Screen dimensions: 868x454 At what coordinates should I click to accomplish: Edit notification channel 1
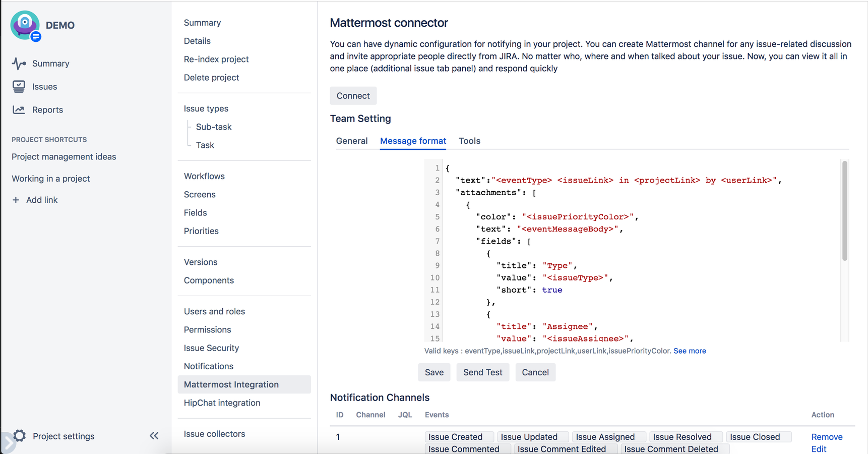pyautogui.click(x=819, y=449)
